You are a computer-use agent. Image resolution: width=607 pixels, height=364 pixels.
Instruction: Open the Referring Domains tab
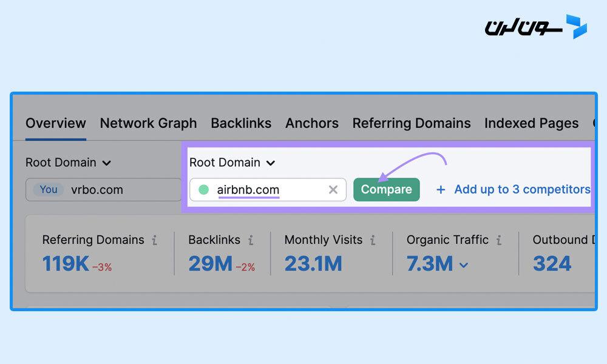tap(411, 123)
